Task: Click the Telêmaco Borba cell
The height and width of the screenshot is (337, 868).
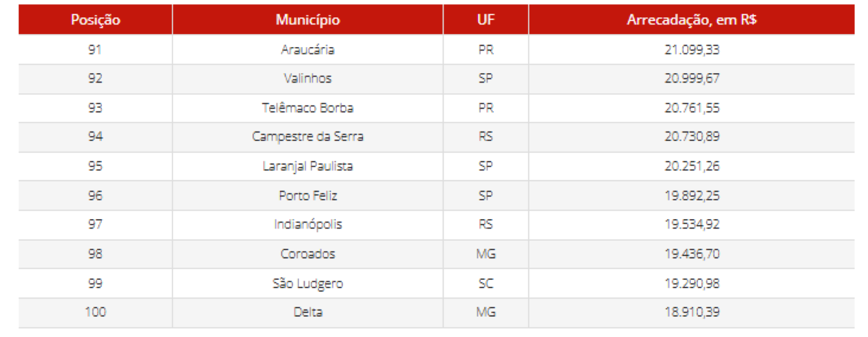Action: tap(307, 108)
